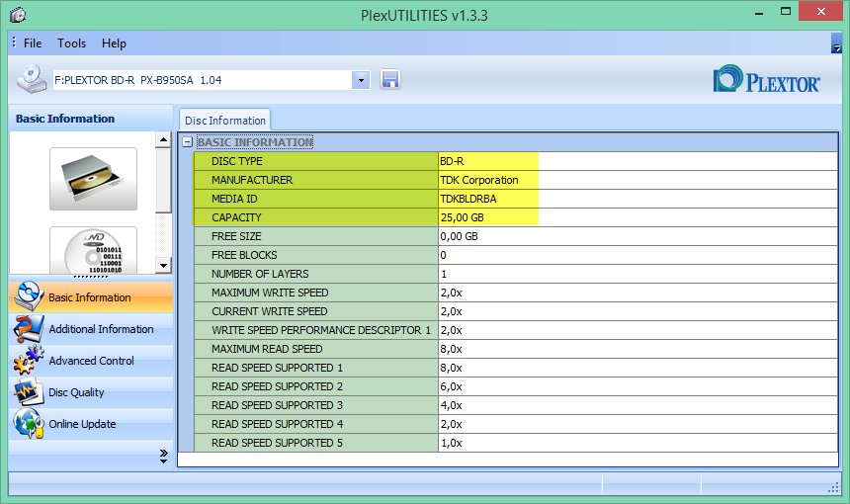Open the Additional Information section
Viewport: 850px width, 504px height.
(x=91, y=329)
